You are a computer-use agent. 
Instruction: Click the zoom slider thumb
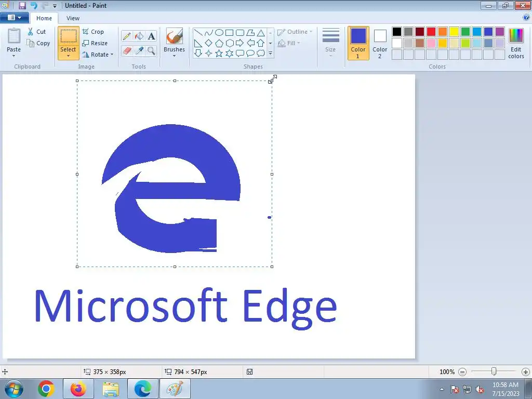(x=494, y=372)
